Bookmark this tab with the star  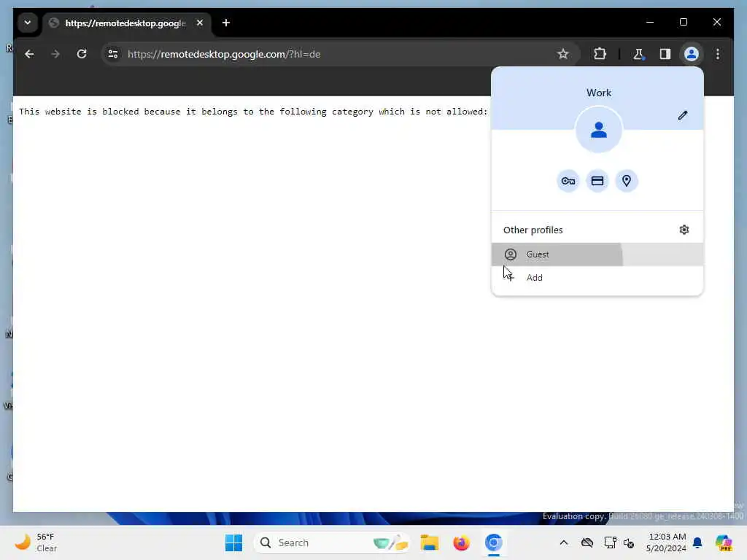[562, 54]
